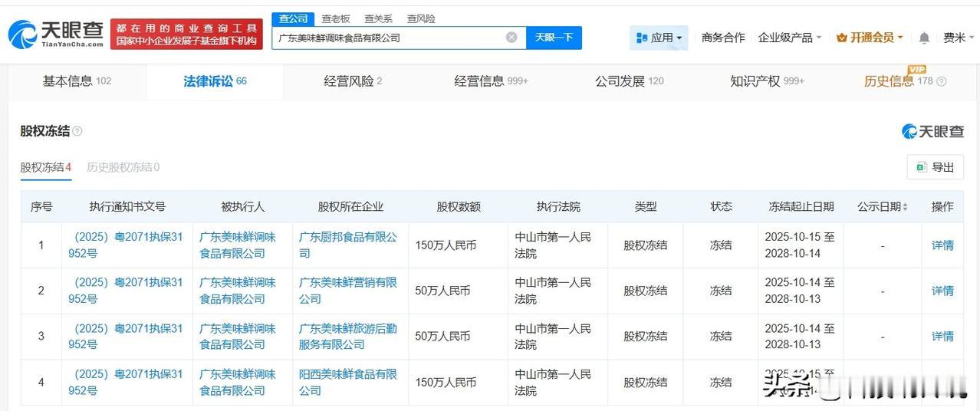Open 详情 for row 3 旅游后勤服务
The height and width of the screenshot is (411, 980).
942,337
